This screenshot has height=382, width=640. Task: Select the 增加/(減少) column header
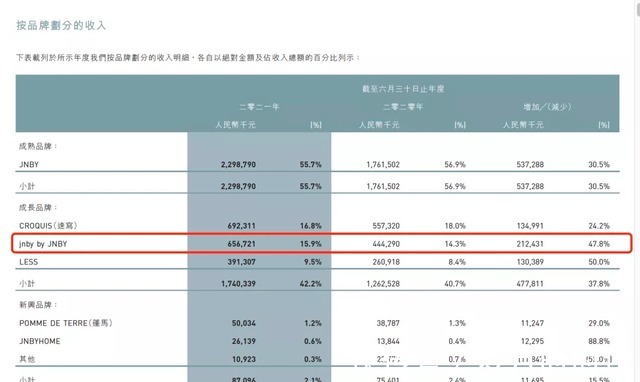point(547,107)
